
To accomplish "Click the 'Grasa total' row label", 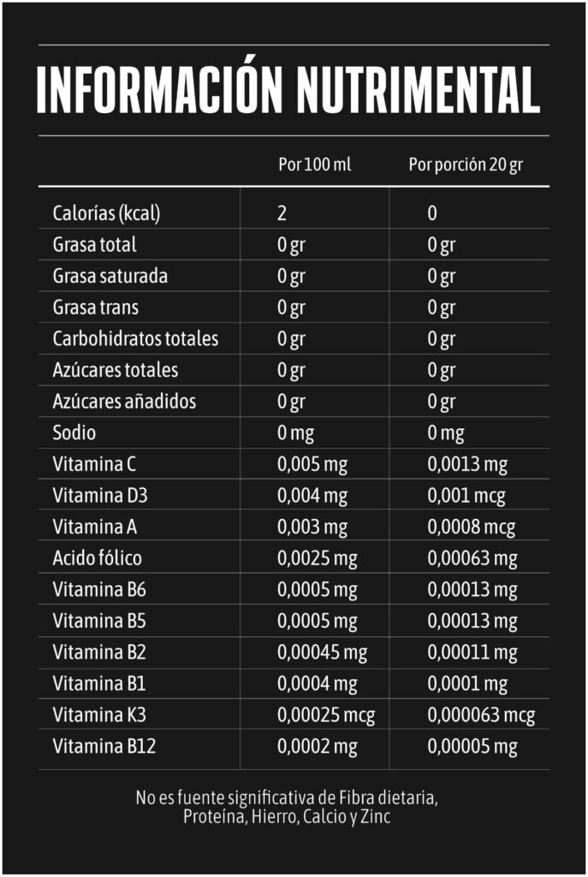I will (x=94, y=245).
